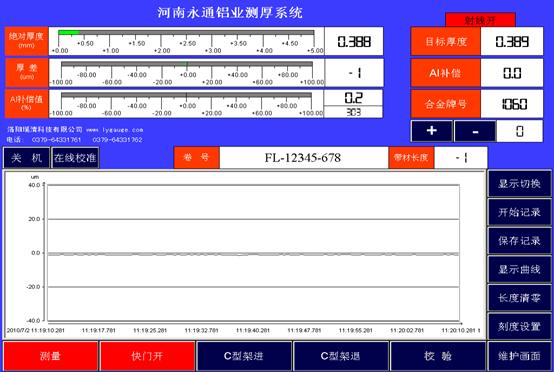The width and height of the screenshot is (554, 372).
Task: Click the absolute thickness reading 0.388
Action: pyautogui.click(x=354, y=41)
